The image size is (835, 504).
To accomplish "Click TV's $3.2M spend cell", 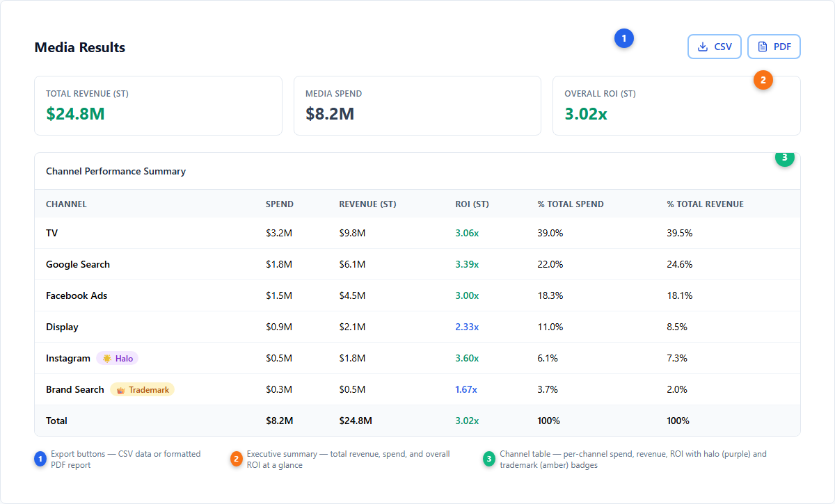I will click(x=279, y=233).
